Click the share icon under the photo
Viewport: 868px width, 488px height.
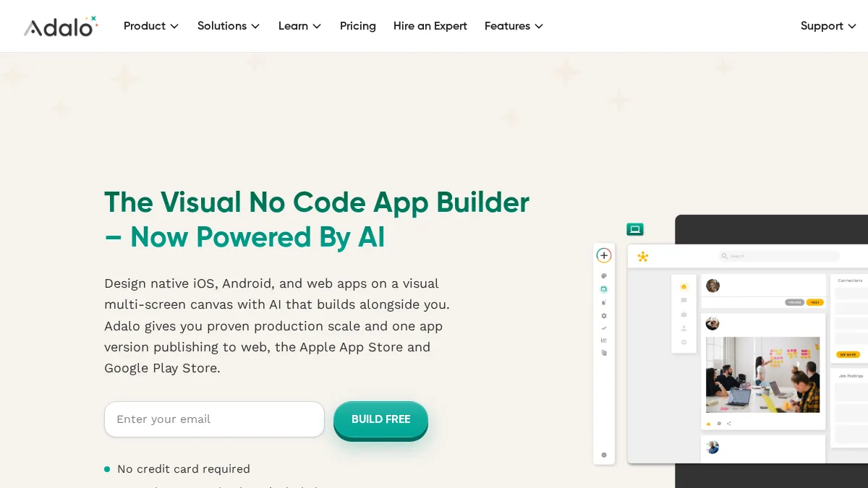coord(729,424)
